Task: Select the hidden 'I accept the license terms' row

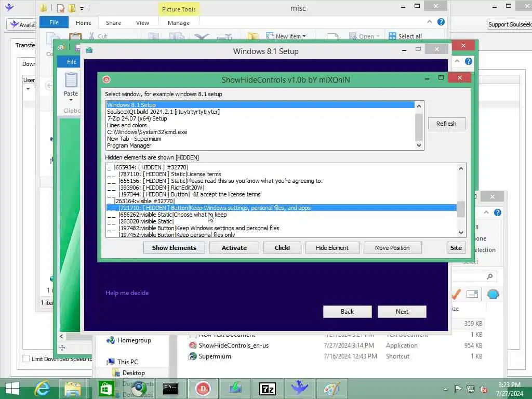Action: point(281,194)
